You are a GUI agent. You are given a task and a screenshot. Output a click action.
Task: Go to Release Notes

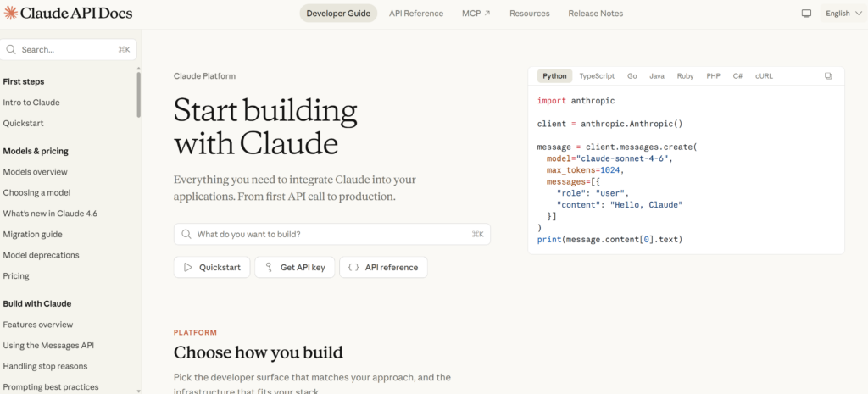click(x=596, y=14)
